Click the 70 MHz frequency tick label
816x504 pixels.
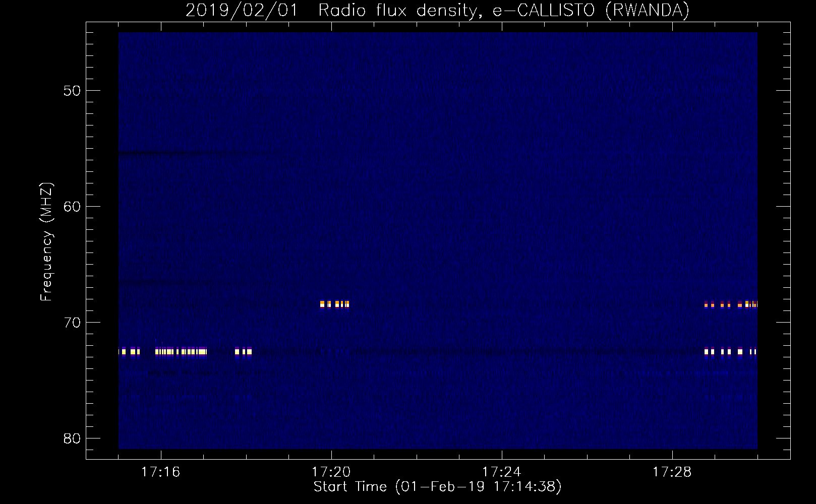[x=72, y=323]
